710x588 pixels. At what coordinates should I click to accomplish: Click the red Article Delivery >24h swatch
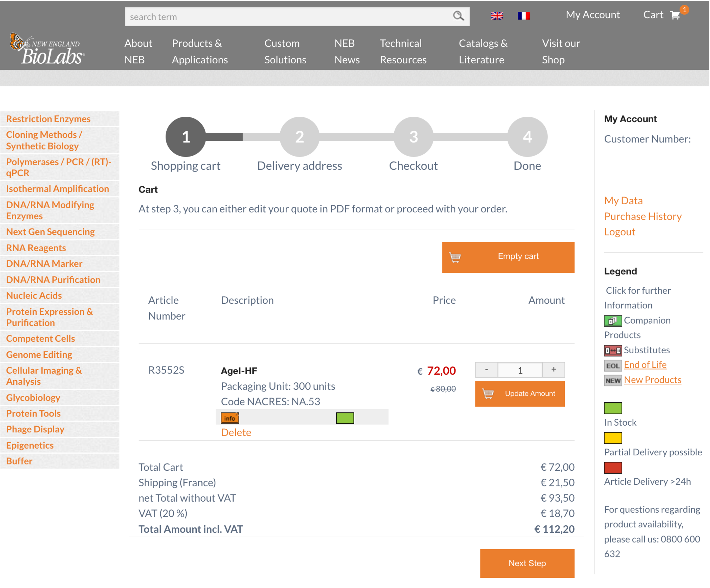613,468
